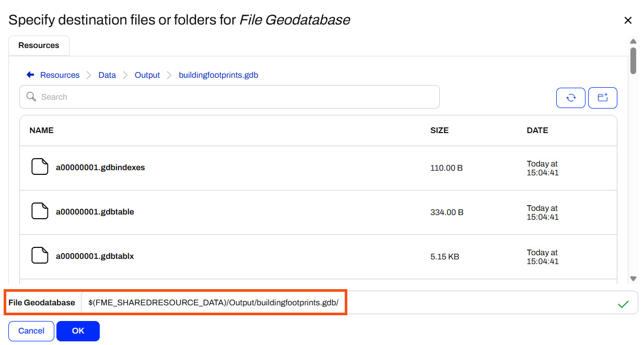Select the Resources tab

tap(39, 45)
